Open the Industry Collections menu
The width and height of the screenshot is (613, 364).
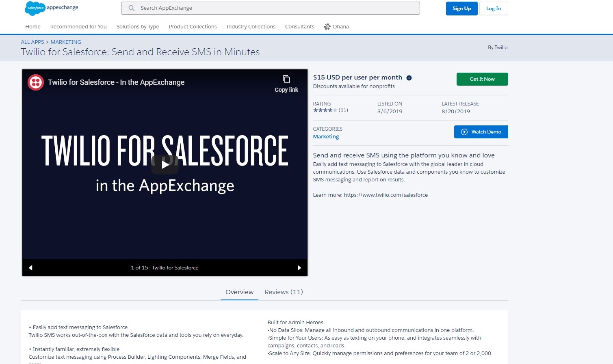(251, 26)
